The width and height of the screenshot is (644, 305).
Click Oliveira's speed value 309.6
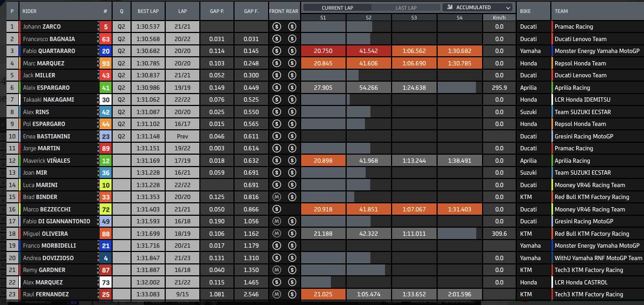[x=499, y=234]
